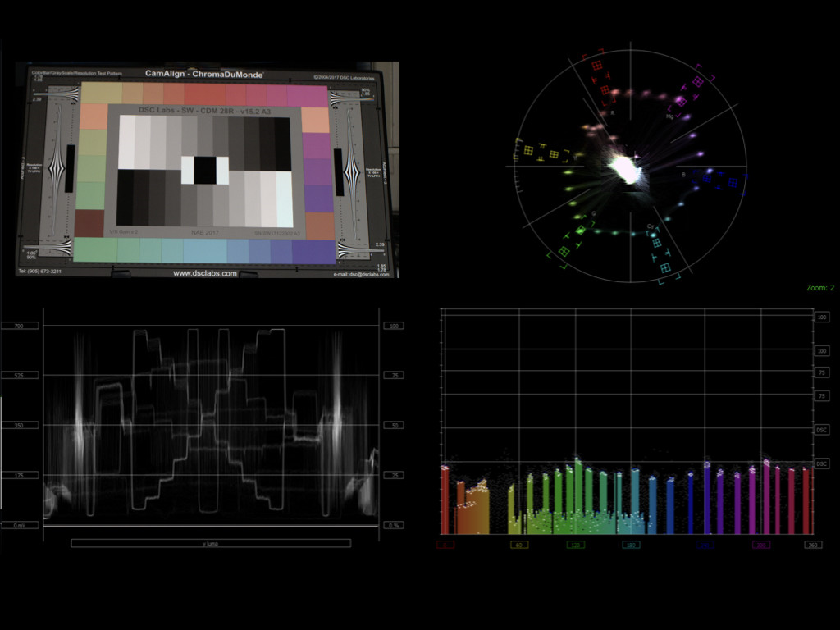Click the red 0 degree hue label
This screenshot has width=840, height=630.
coord(445,545)
